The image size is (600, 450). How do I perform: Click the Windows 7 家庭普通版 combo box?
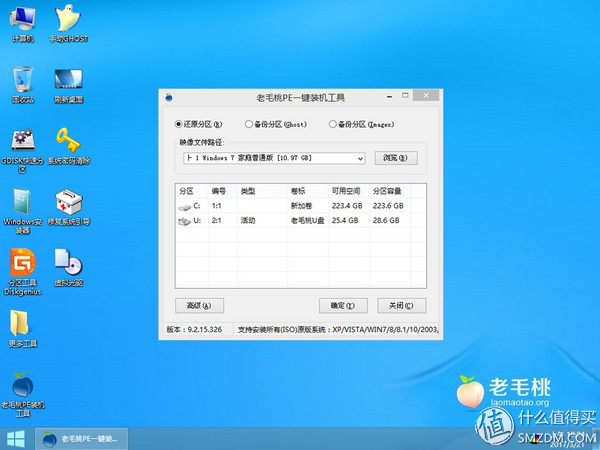tap(274, 158)
